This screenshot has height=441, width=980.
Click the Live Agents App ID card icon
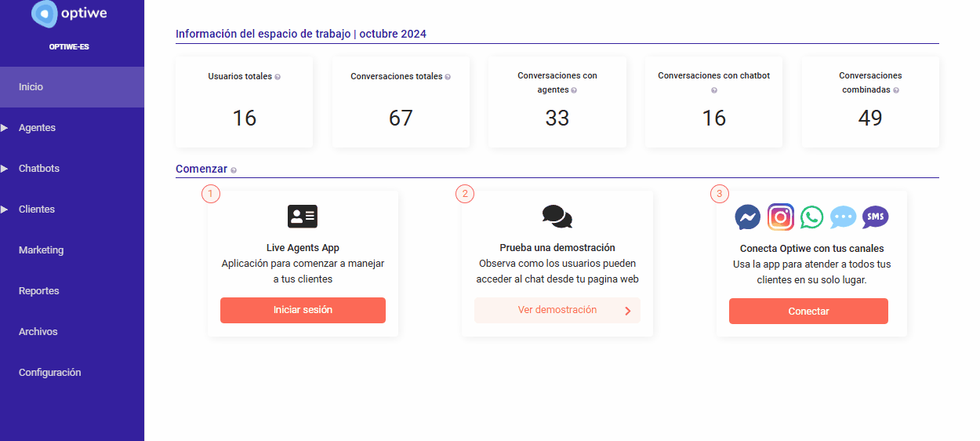point(303,216)
